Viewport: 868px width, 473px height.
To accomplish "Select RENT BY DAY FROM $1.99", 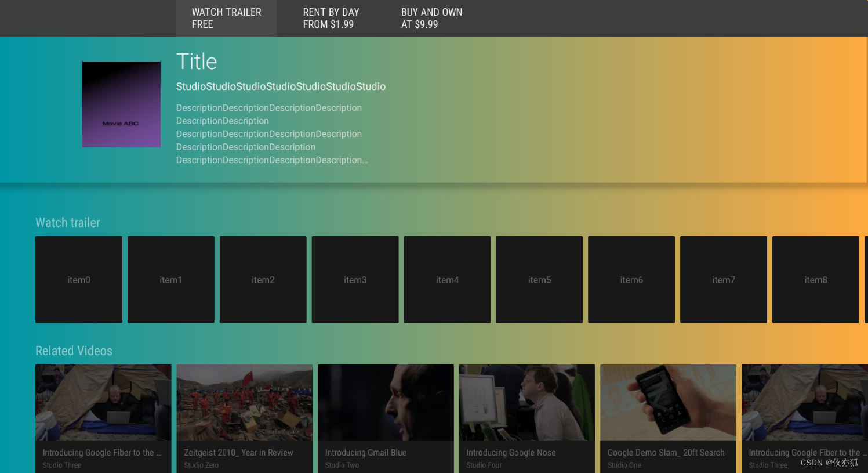I will 331,18.
